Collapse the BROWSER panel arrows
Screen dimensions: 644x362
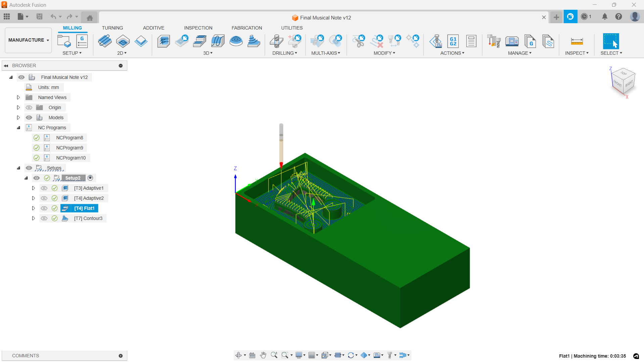(x=6, y=65)
